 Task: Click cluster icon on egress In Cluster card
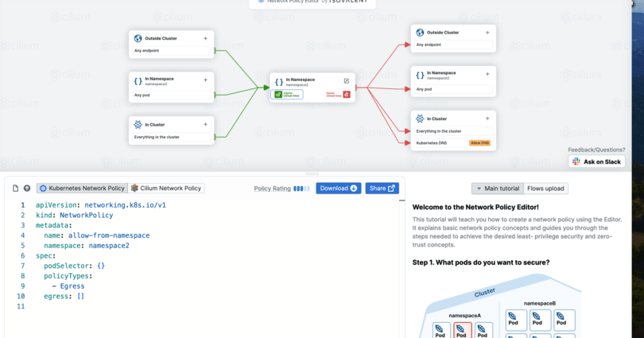point(420,118)
